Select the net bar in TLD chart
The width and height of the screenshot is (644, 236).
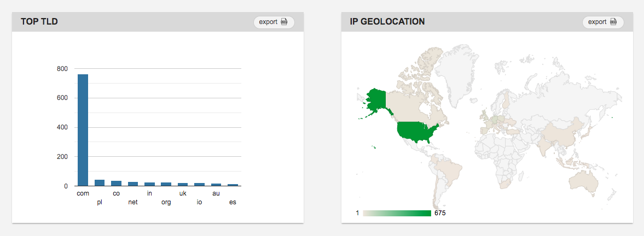[133, 184]
